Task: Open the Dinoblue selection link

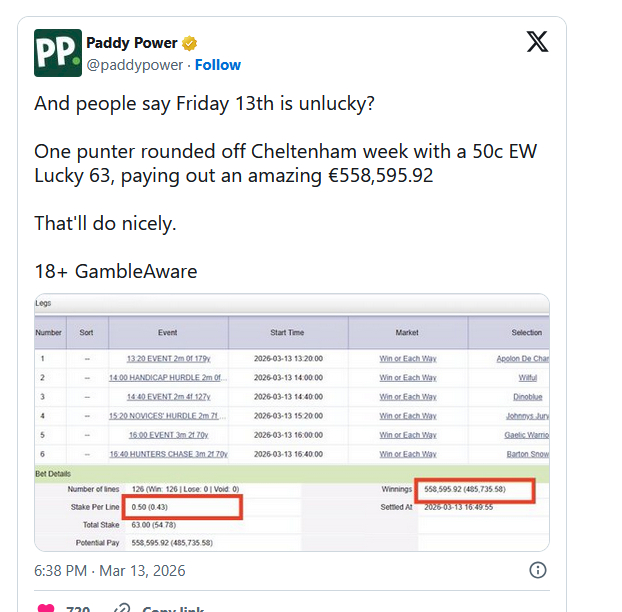Action: coord(527,397)
